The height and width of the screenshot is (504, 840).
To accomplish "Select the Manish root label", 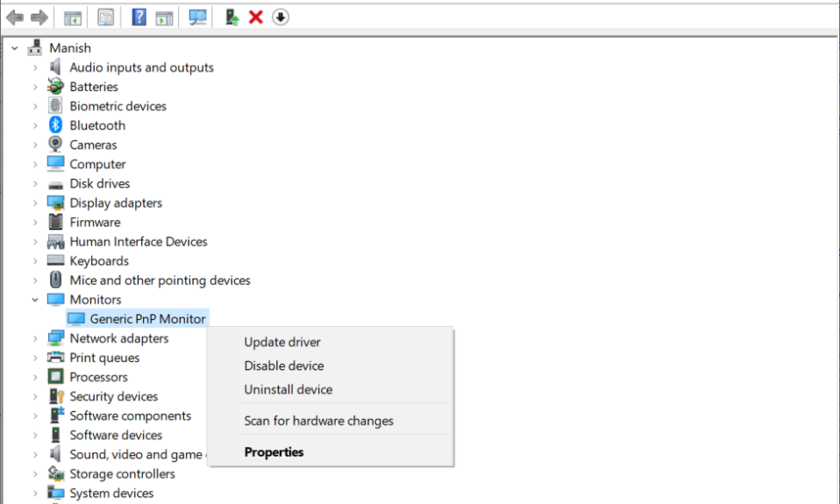I will click(x=70, y=47).
